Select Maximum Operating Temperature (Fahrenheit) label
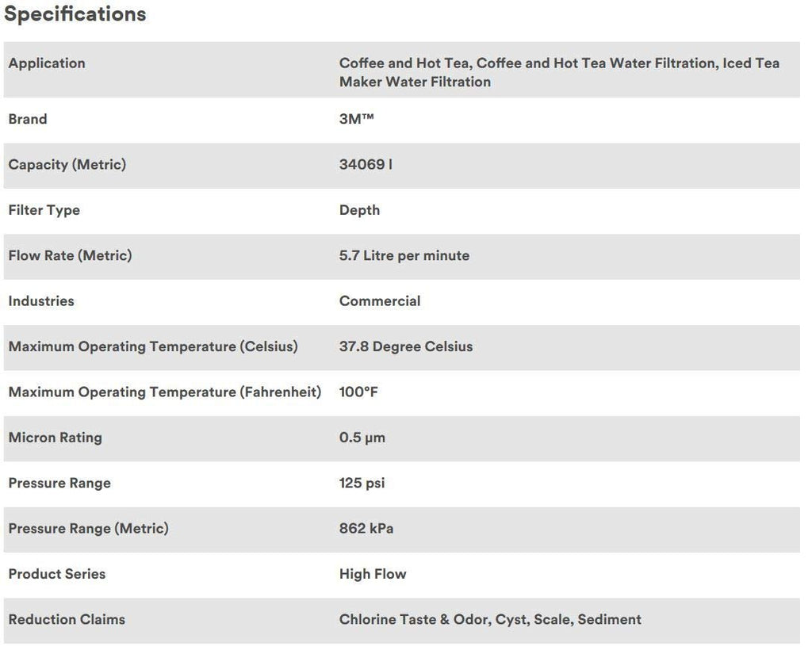 [x=165, y=392]
